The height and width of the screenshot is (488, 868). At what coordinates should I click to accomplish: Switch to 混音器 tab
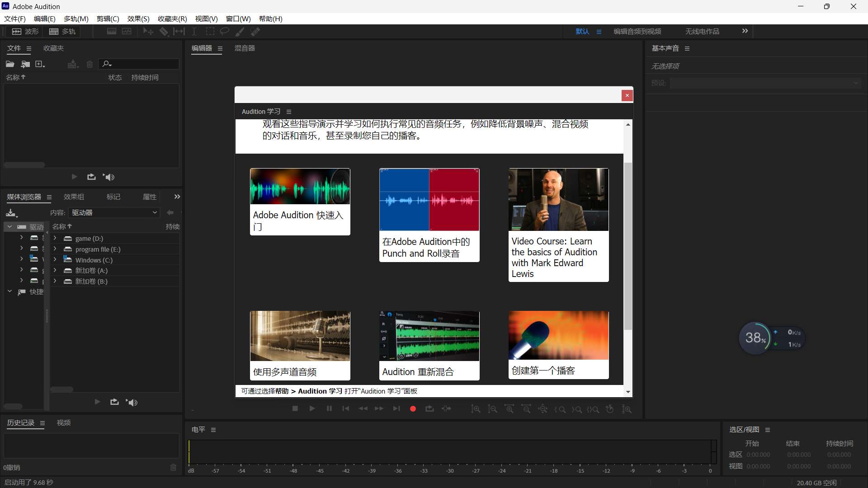pyautogui.click(x=245, y=48)
